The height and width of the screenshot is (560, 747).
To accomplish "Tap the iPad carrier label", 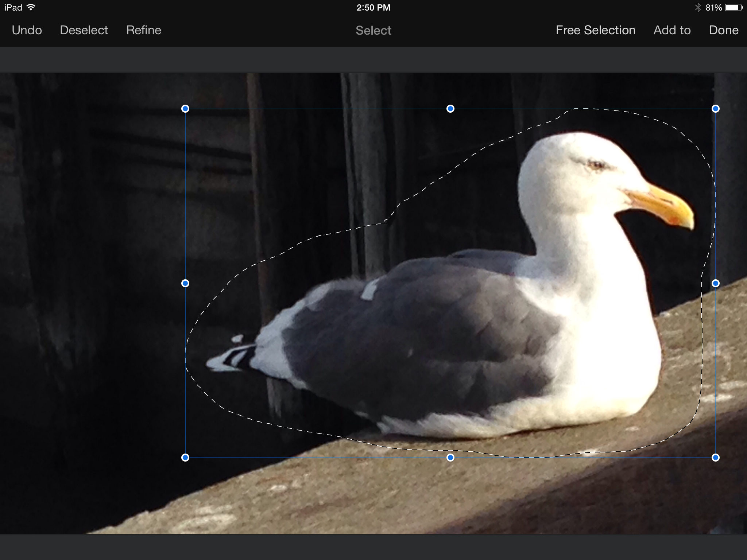I will point(13,8).
